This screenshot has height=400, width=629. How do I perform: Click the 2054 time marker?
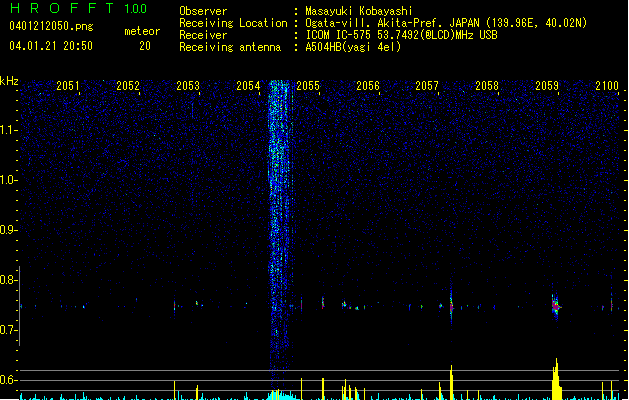[248, 86]
